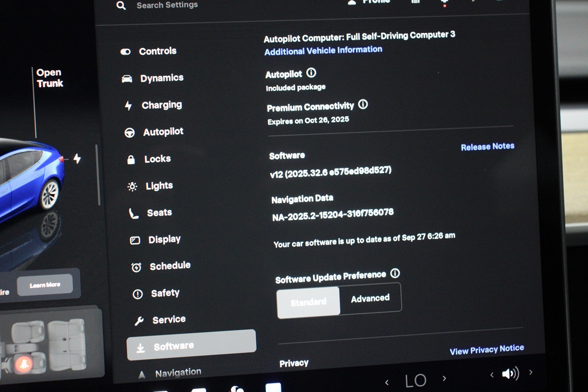
Task: Open the Additional Vehicle Information link
Action: [x=323, y=50]
